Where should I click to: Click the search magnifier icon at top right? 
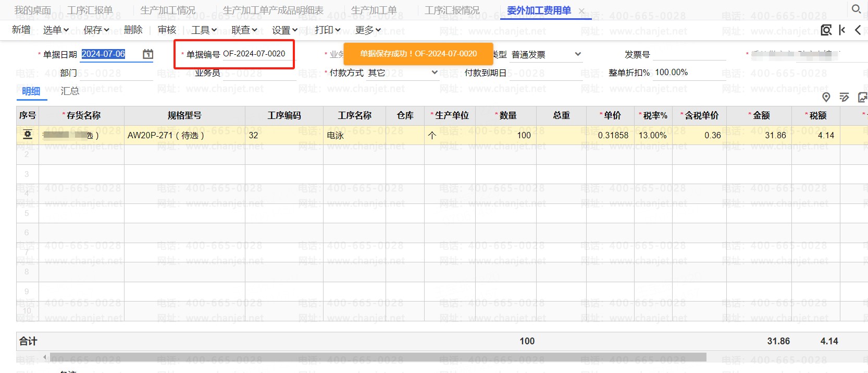pyautogui.click(x=856, y=9)
